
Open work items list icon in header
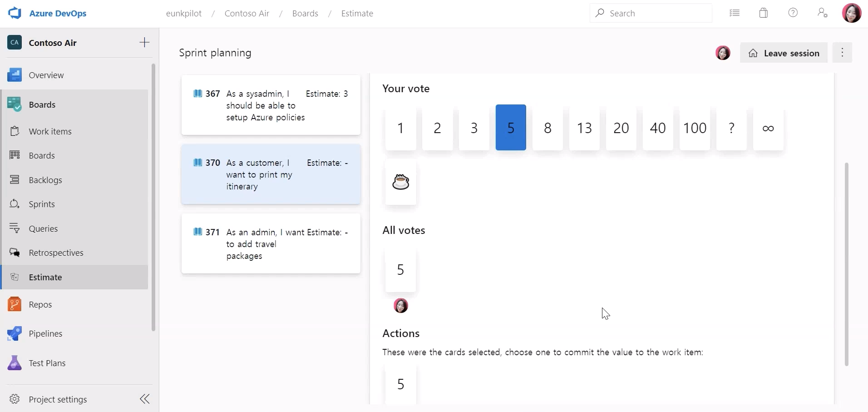click(x=735, y=13)
